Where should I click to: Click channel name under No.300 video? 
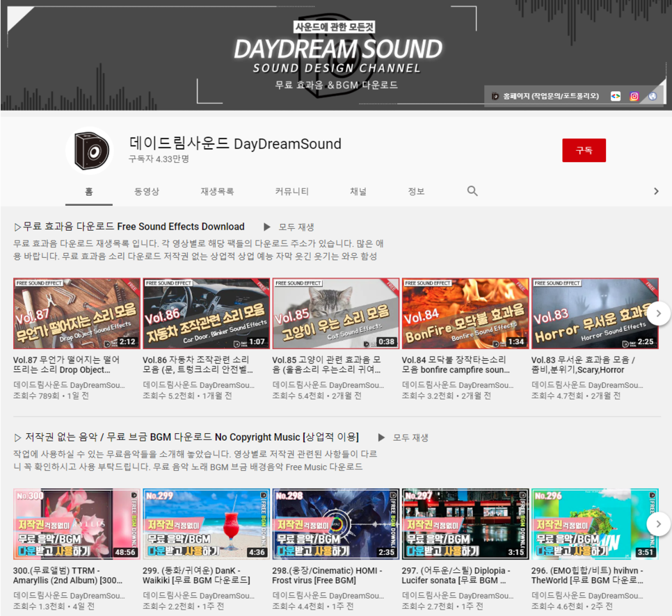point(69,595)
